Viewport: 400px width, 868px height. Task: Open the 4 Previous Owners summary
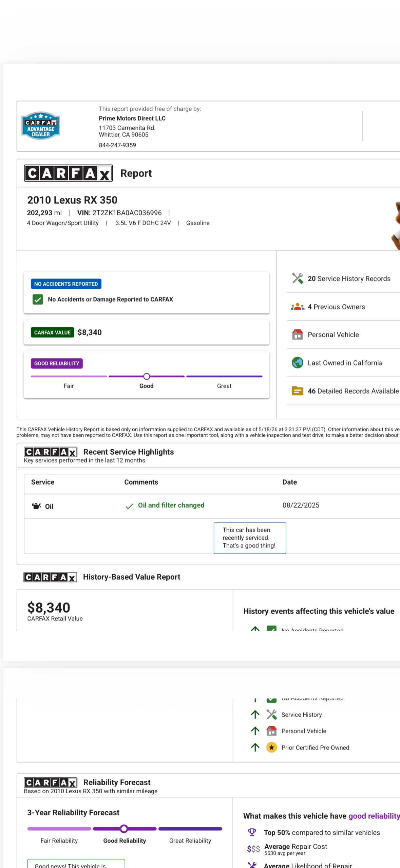(336, 307)
